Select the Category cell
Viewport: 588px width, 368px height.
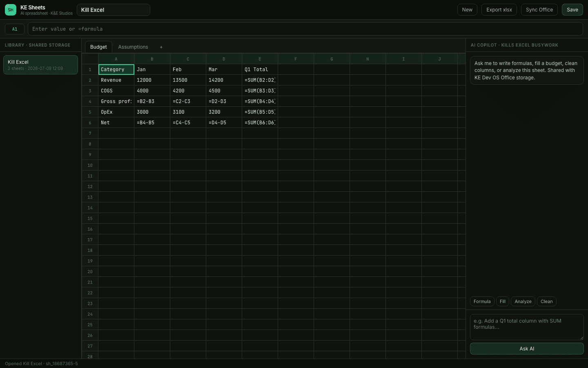click(x=116, y=70)
